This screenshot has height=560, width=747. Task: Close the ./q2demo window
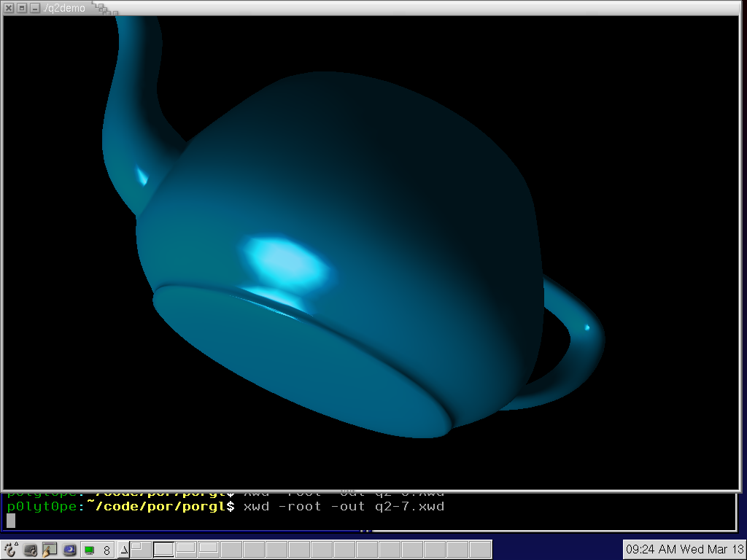point(9,8)
